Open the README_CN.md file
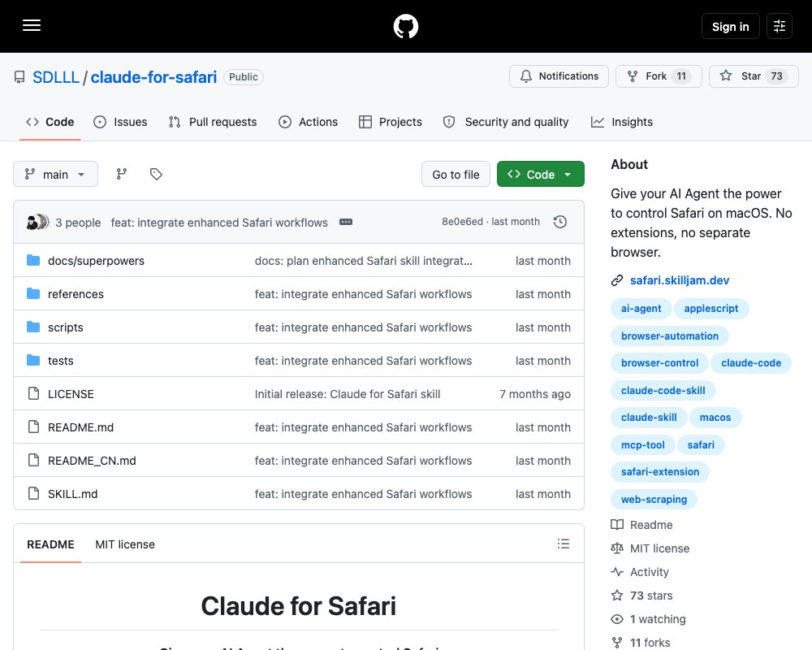Viewport: 812px width, 650px height. point(92,461)
